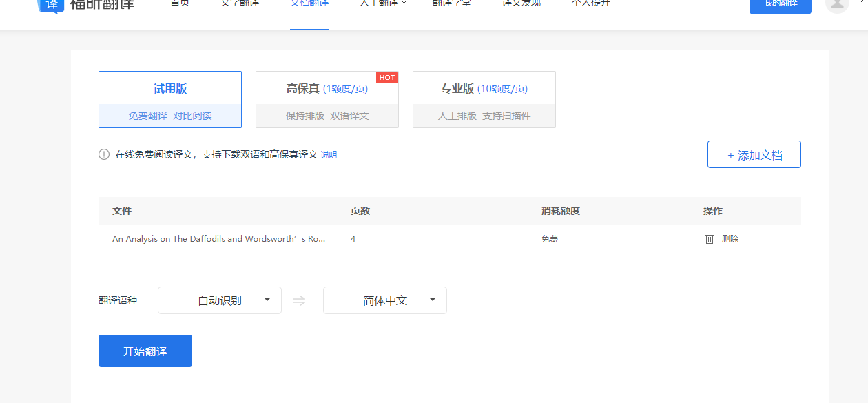The image size is (868, 403).
Task: Click the plus icon in 添加文档 button
Action: click(x=732, y=154)
